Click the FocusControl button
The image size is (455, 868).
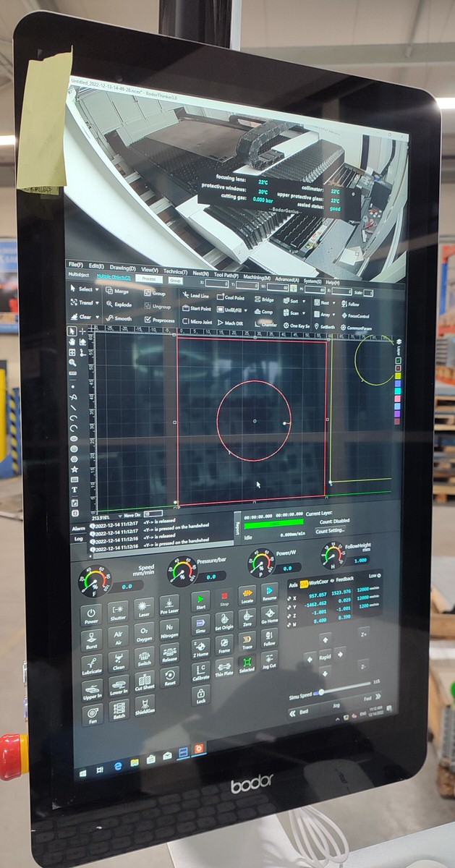coord(355,315)
